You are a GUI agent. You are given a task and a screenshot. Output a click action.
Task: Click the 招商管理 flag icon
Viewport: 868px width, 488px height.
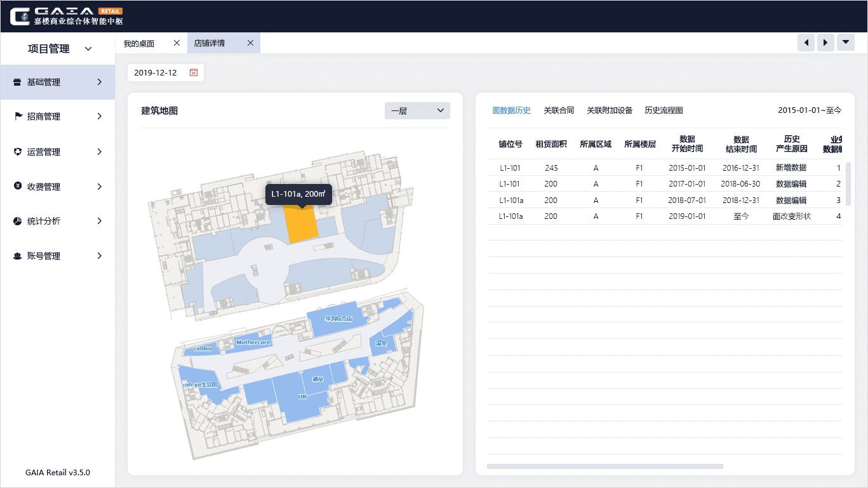click(17, 117)
